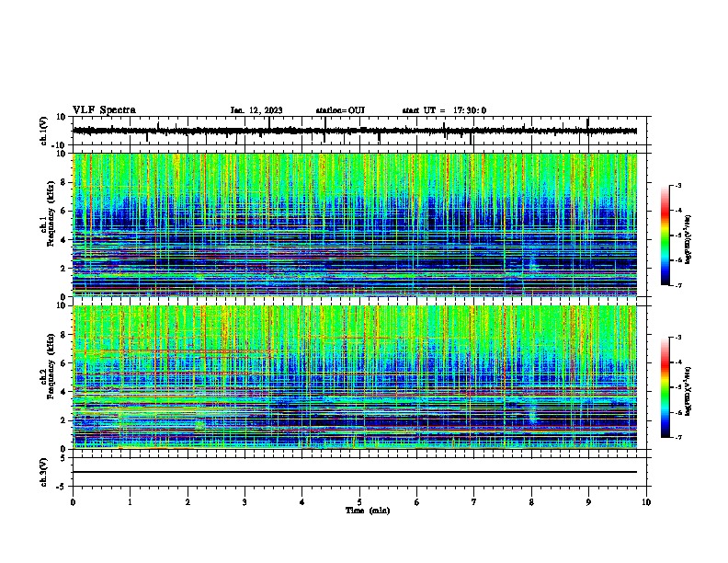
Task: Click the time axis tick label "9"
Action: coord(588,502)
